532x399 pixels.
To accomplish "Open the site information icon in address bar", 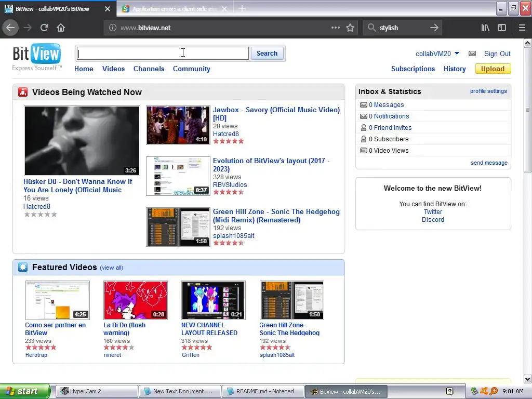I will pyautogui.click(x=112, y=28).
